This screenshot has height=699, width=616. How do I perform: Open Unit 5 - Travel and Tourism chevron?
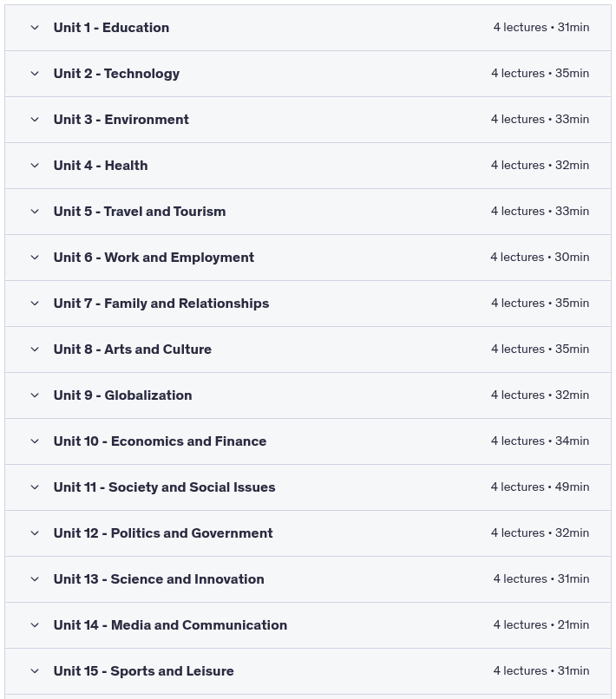coord(35,212)
